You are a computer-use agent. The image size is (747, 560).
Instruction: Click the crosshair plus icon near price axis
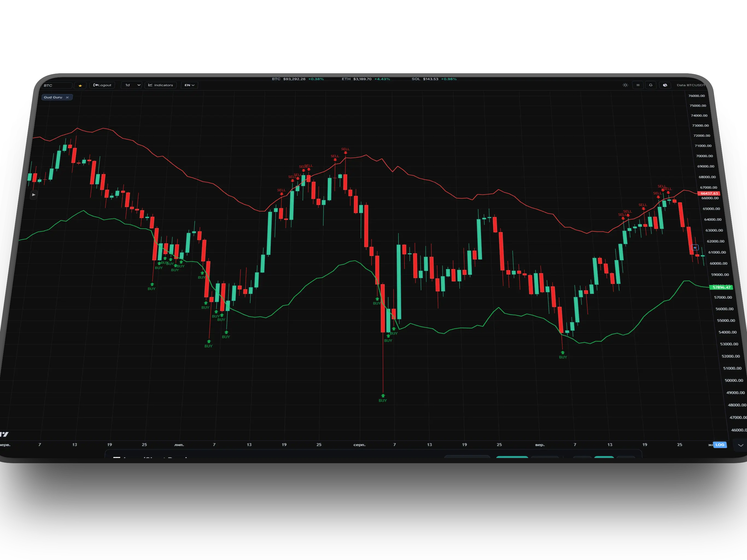[695, 247]
